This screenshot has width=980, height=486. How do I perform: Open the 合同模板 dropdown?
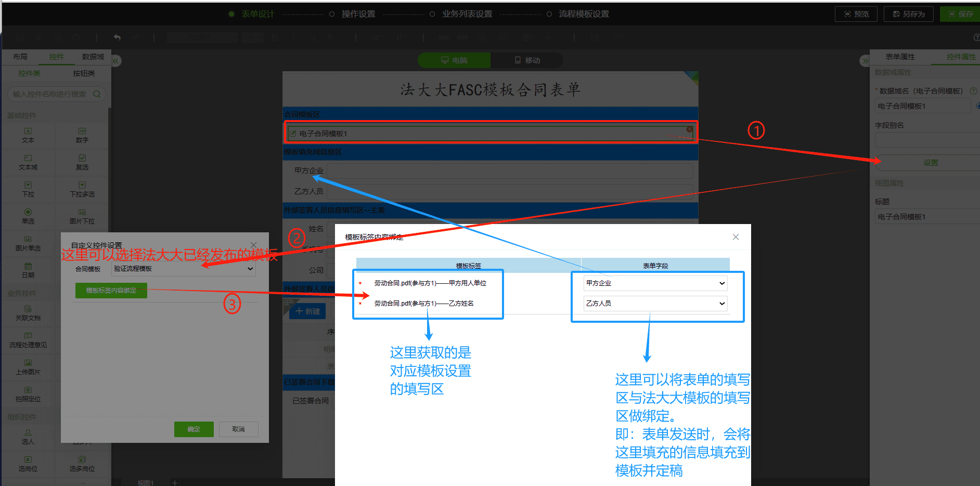(184, 269)
